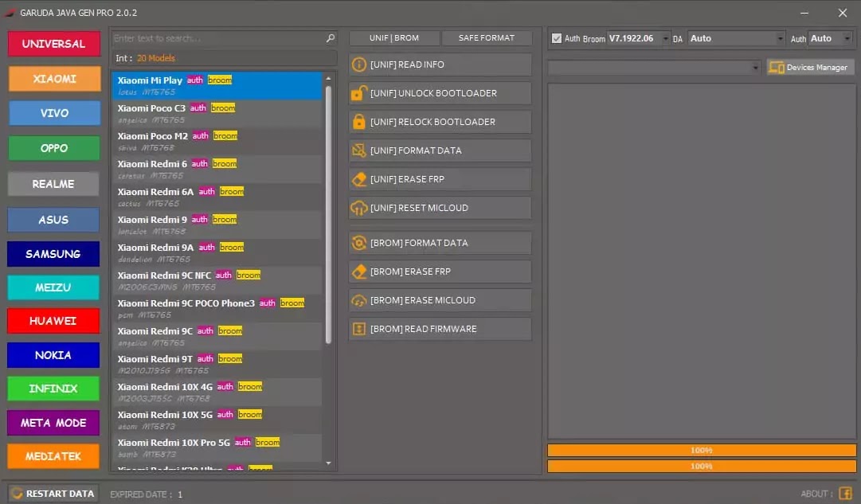Select Xiaomi Redmi 10X 4G model
The image size is (861, 504).
coord(217,393)
